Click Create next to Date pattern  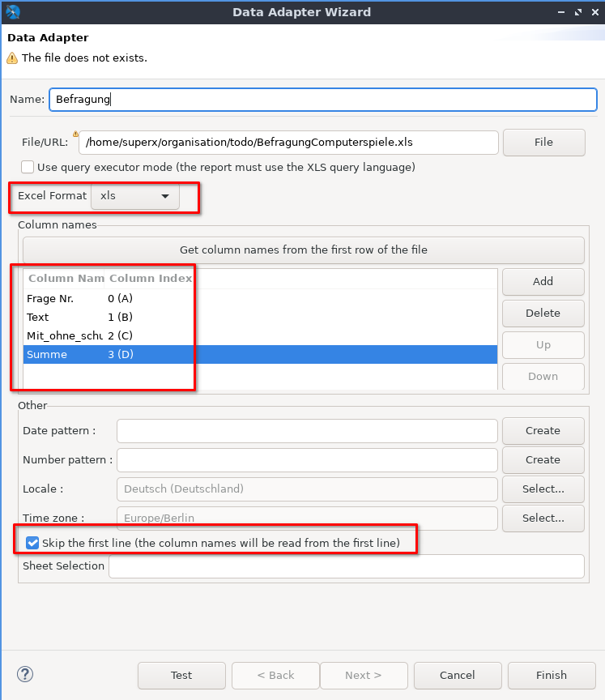pyautogui.click(x=543, y=431)
